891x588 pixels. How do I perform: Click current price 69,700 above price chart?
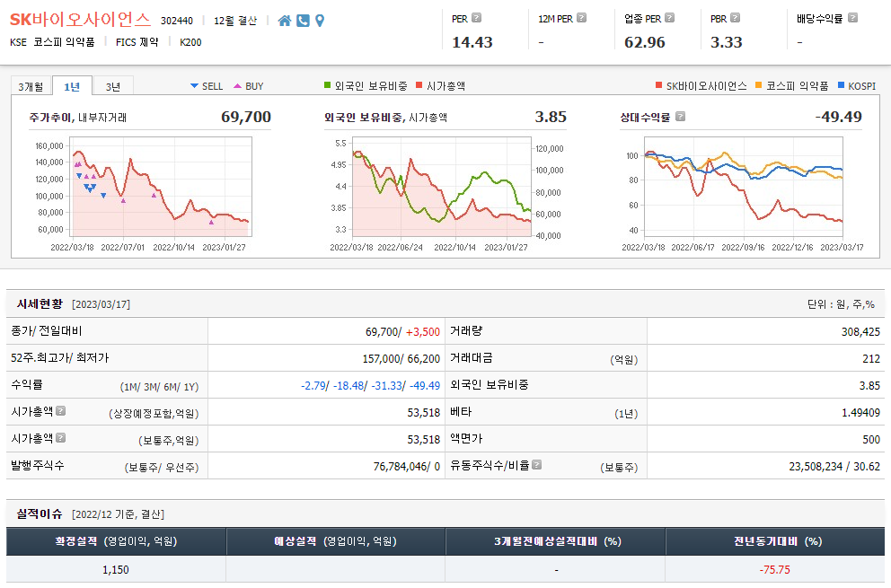click(x=246, y=117)
